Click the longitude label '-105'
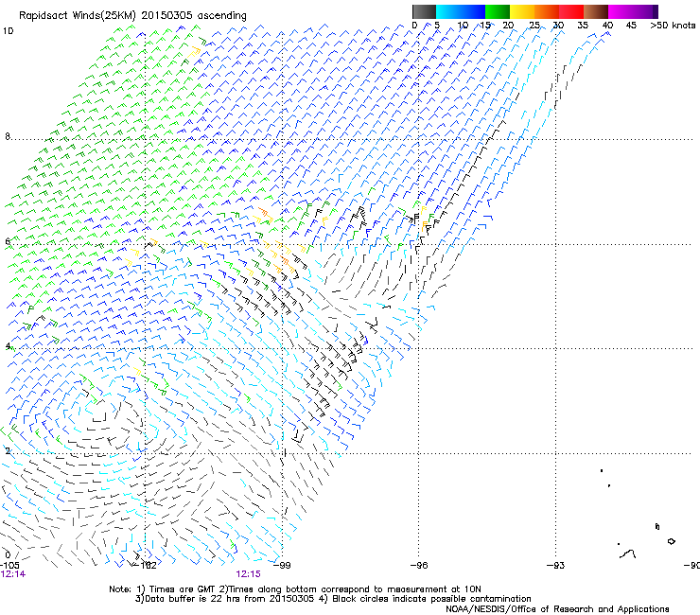This screenshot has height=615, width=700. tap(9, 566)
